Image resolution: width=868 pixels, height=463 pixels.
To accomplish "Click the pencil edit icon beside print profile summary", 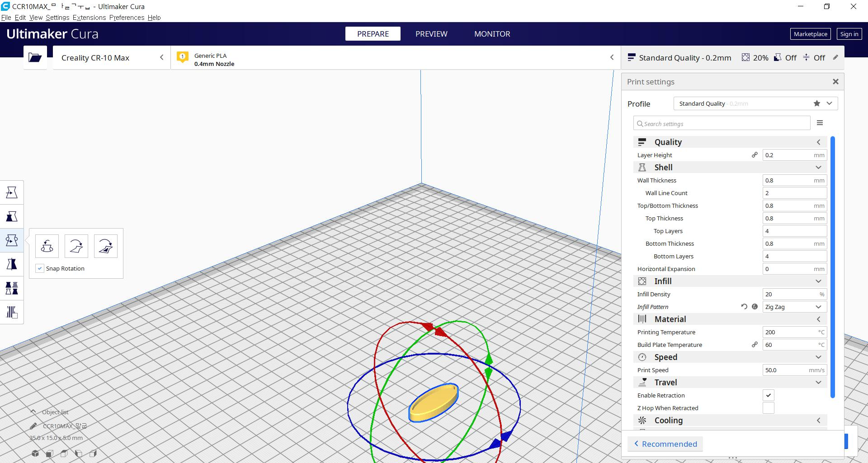I will point(835,57).
